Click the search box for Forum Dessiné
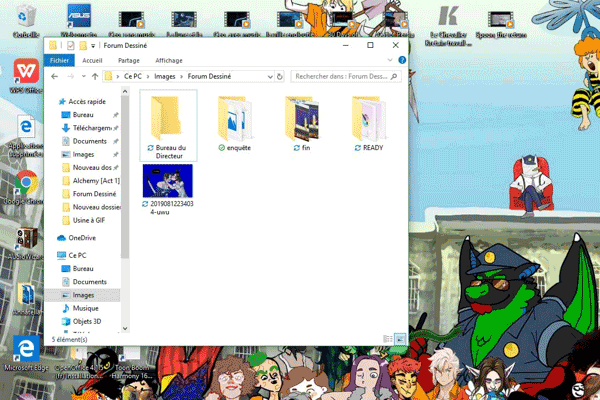Viewport: 600px width, 400px height. pyautogui.click(x=346, y=77)
